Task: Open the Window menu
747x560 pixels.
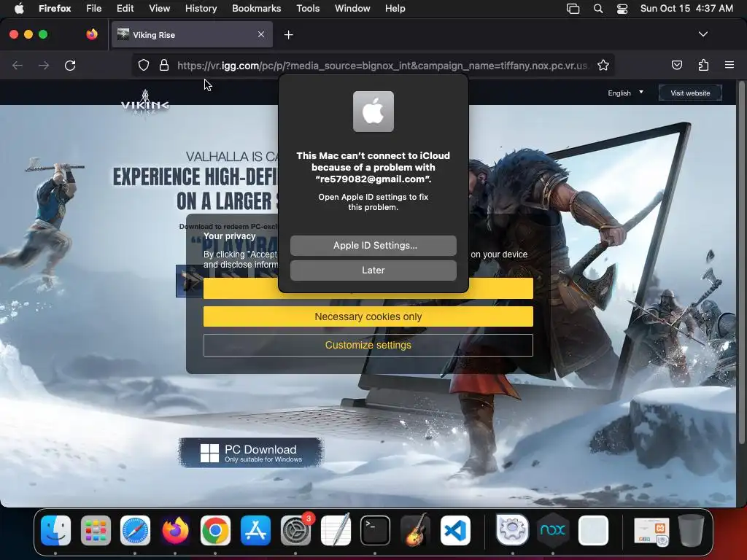Action: (x=352, y=8)
